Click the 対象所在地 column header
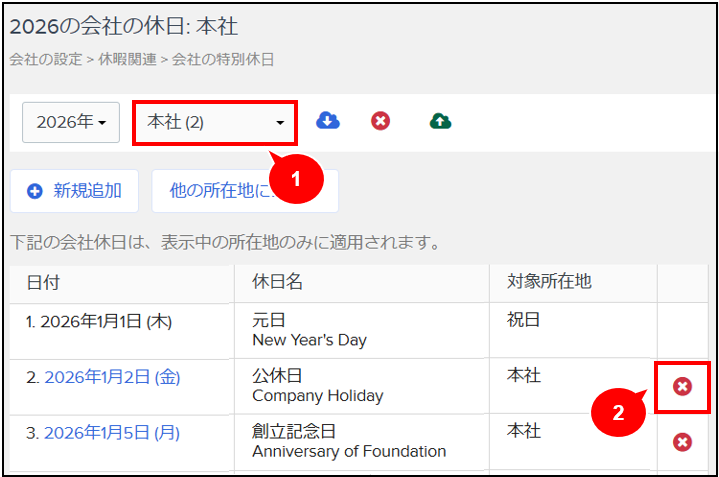The height and width of the screenshot is (477, 719). [x=549, y=282]
